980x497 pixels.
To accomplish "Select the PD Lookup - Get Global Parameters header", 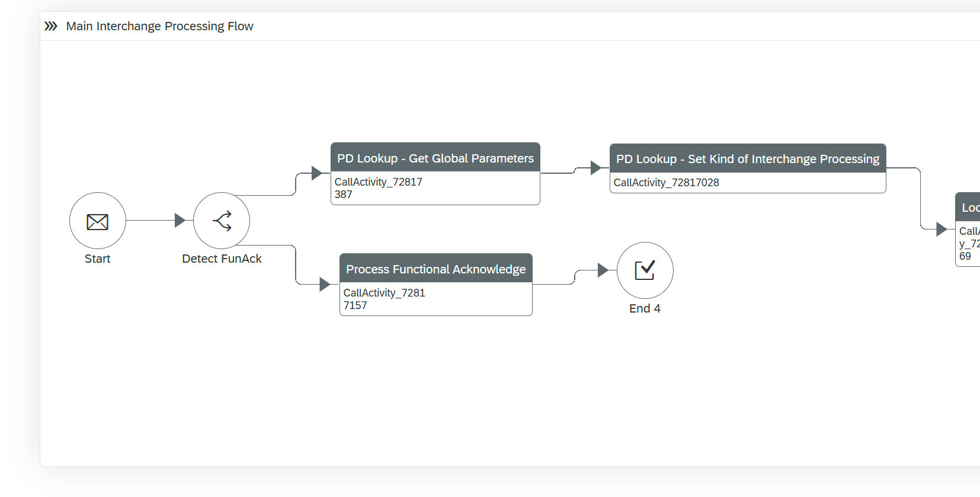I will [435, 158].
